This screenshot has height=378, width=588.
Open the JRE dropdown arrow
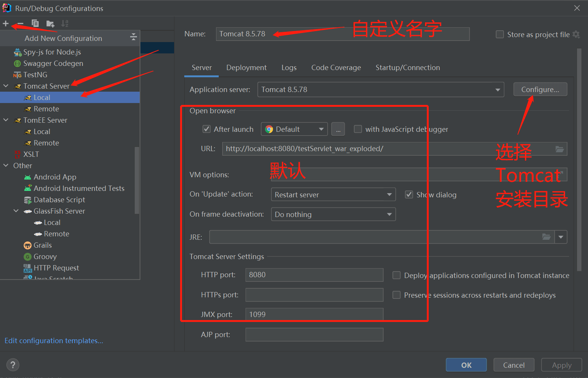[561, 237]
